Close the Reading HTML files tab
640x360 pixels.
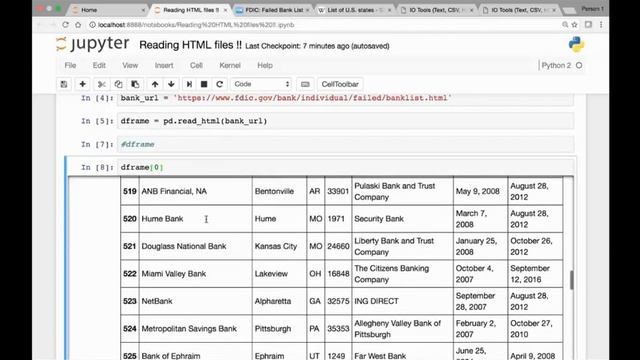[x=225, y=10]
